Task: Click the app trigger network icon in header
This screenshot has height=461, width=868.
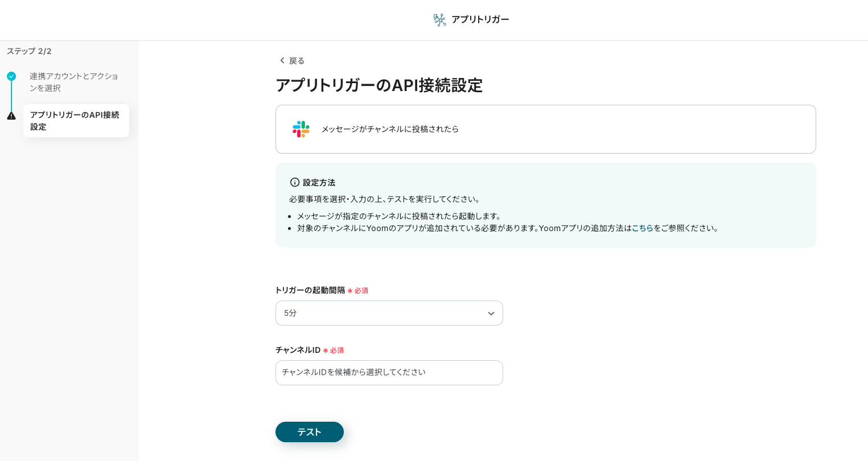Action: click(x=439, y=20)
